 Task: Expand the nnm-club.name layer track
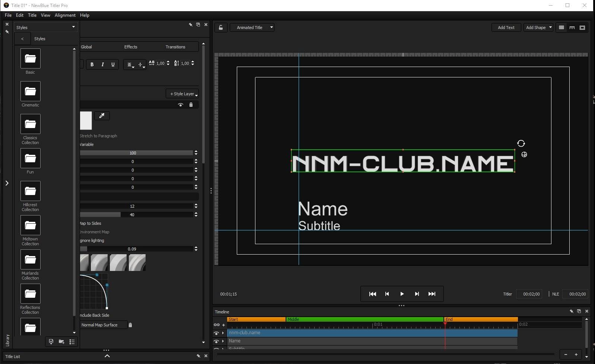[223, 333]
